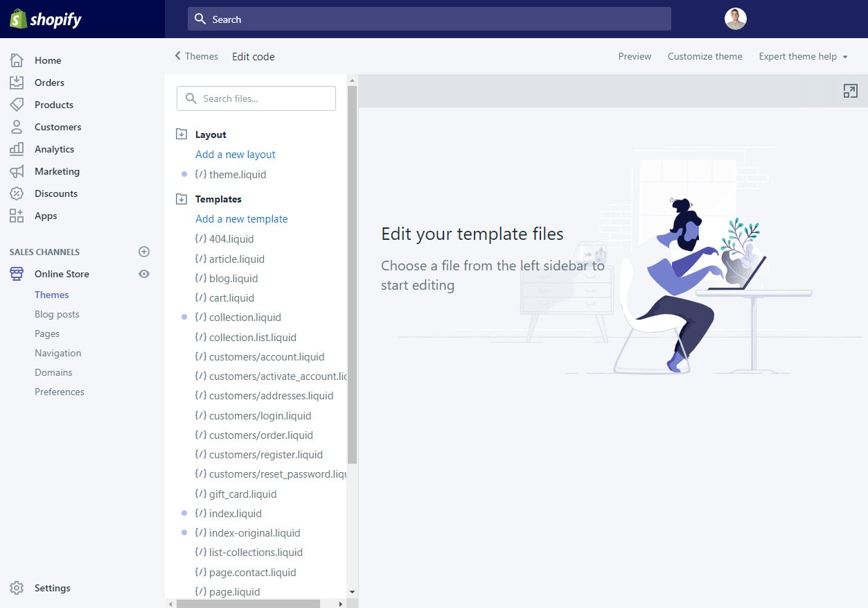Click the Marketing megaphone icon
Viewport: 868px width, 608px height.
pyautogui.click(x=17, y=171)
